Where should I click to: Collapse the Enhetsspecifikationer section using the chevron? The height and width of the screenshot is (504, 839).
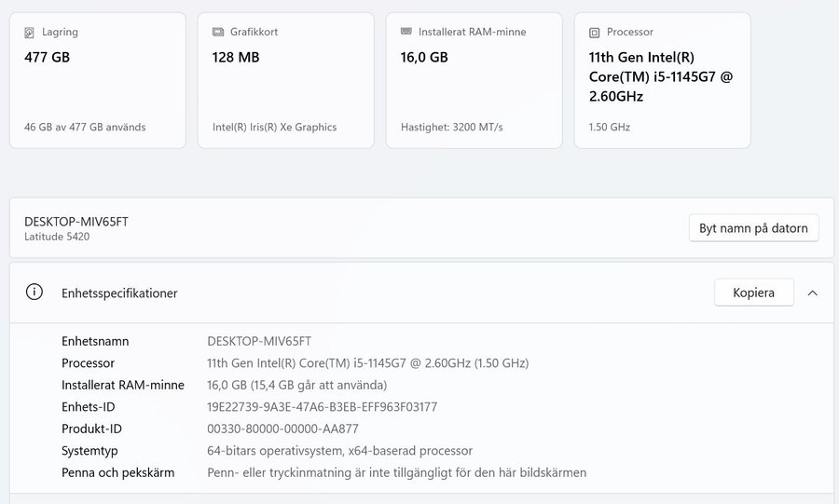tap(812, 293)
